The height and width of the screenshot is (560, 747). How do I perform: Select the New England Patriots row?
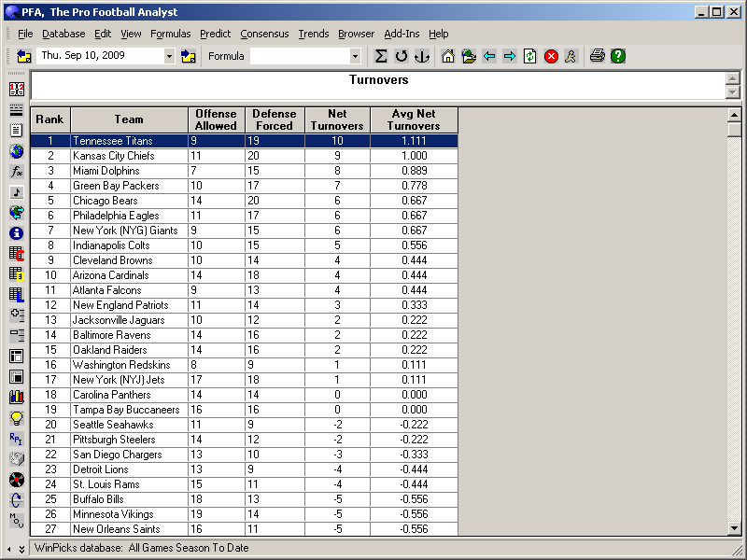244,305
